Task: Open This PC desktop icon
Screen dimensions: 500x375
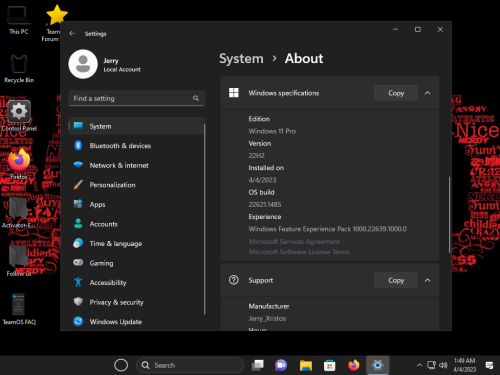Action: coord(19,20)
